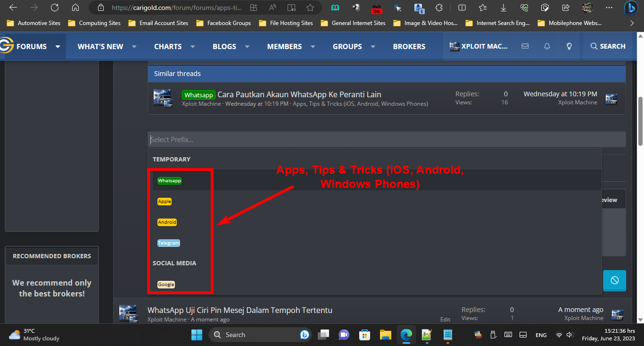Image resolution: width=644 pixels, height=346 pixels.
Task: Open the browser home page
Action: coord(75,8)
